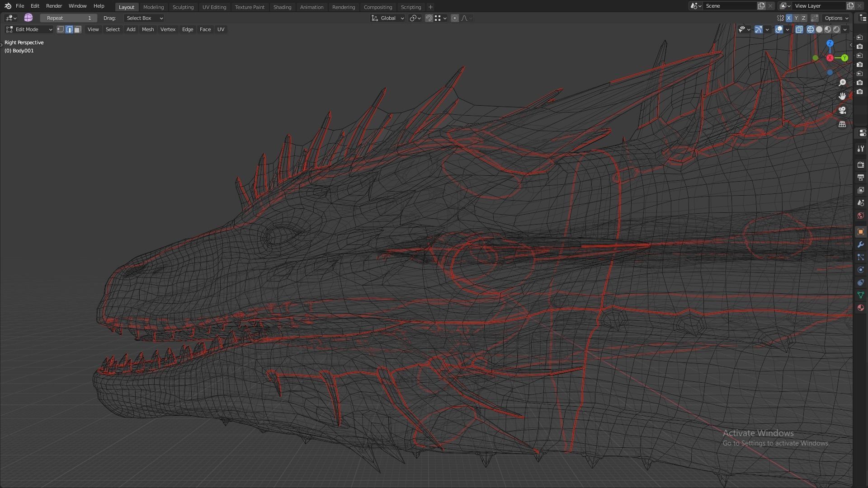The width and height of the screenshot is (868, 488).
Task: Toggle viewport overlays button
Action: pyautogui.click(x=779, y=29)
